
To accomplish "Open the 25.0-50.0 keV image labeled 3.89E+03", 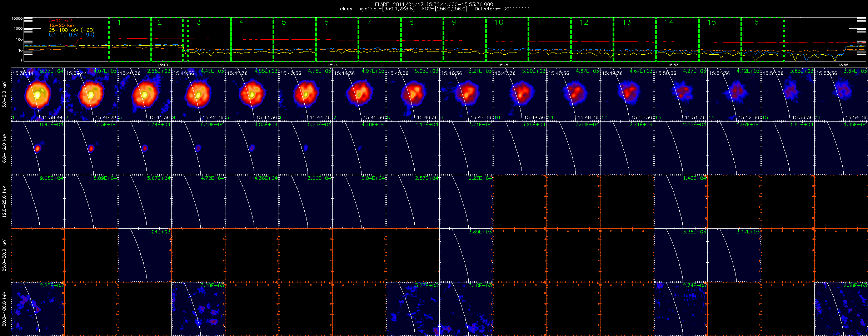I will click(x=466, y=255).
